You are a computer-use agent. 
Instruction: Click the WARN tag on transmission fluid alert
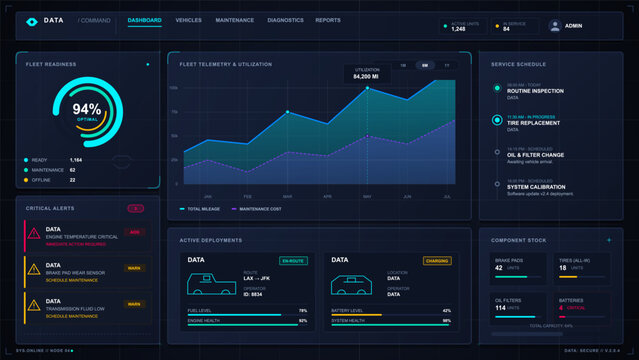click(134, 304)
